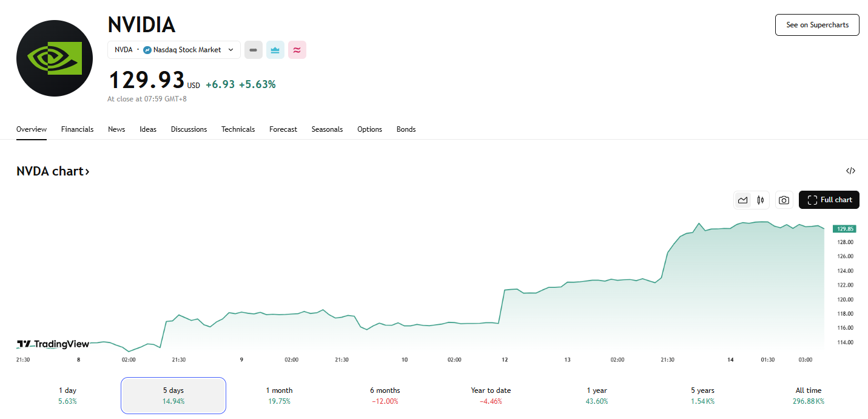Image resolution: width=868 pixels, height=419 pixels.
Task: Select the 1 day time range
Action: (x=67, y=395)
